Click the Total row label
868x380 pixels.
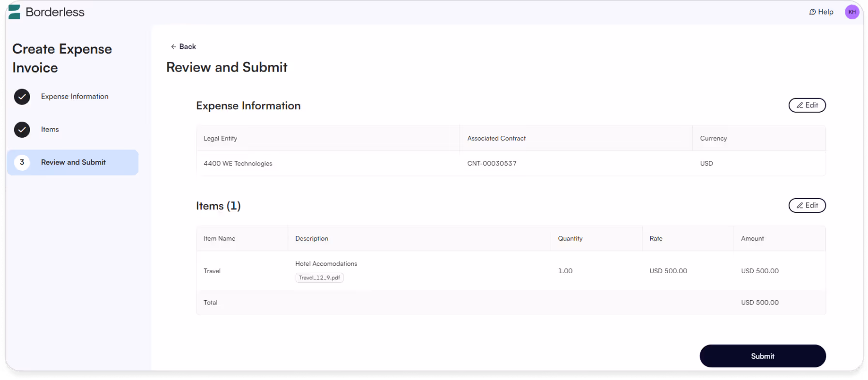pyautogui.click(x=210, y=303)
